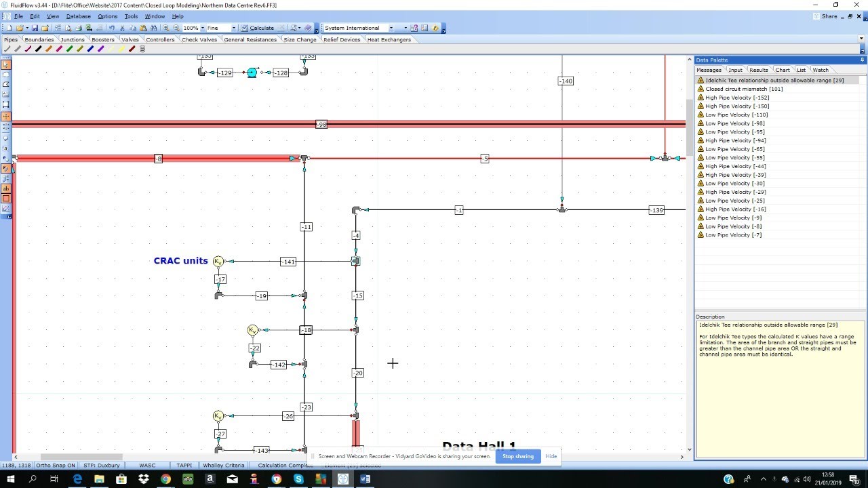This screenshot has height=488, width=868.
Task: Click the Windows Start button
Action: pos(10,479)
